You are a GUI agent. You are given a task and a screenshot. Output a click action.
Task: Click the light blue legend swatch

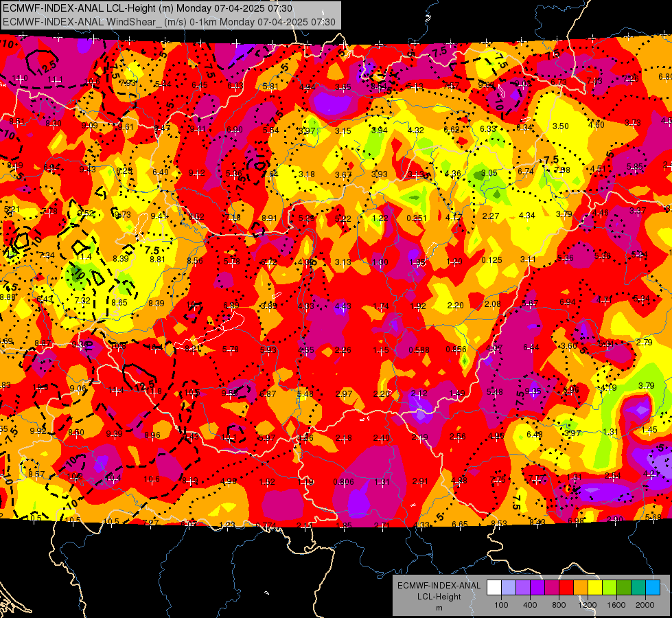(653, 587)
